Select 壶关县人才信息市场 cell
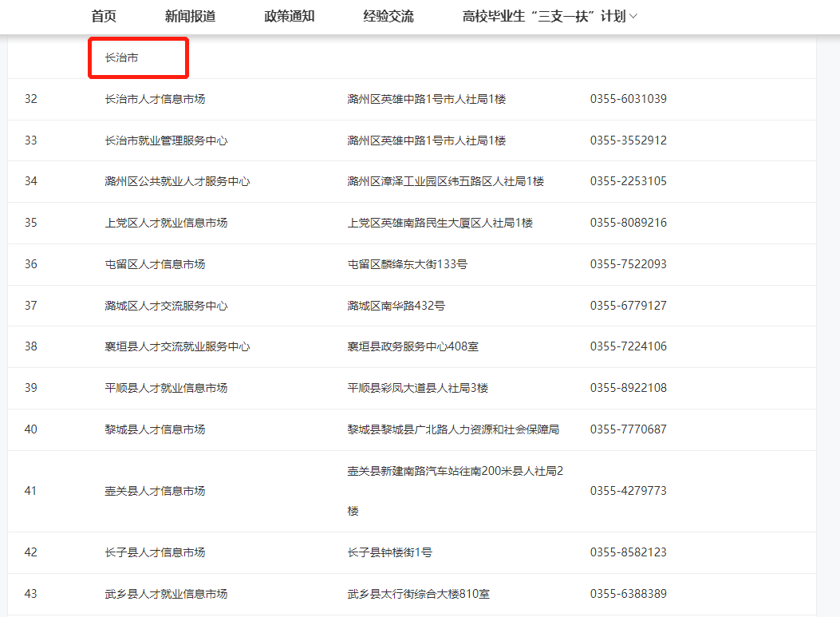Image resolution: width=840 pixels, height=617 pixels. pos(155,491)
